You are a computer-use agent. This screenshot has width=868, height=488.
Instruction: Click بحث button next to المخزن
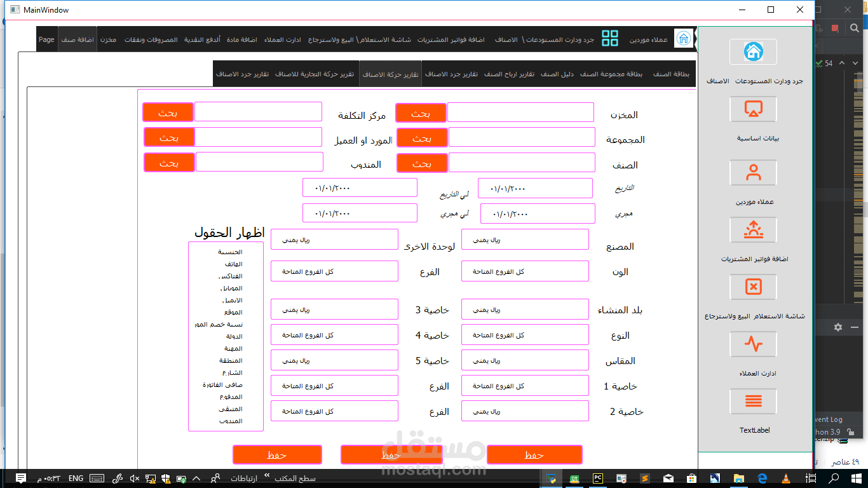click(x=421, y=113)
